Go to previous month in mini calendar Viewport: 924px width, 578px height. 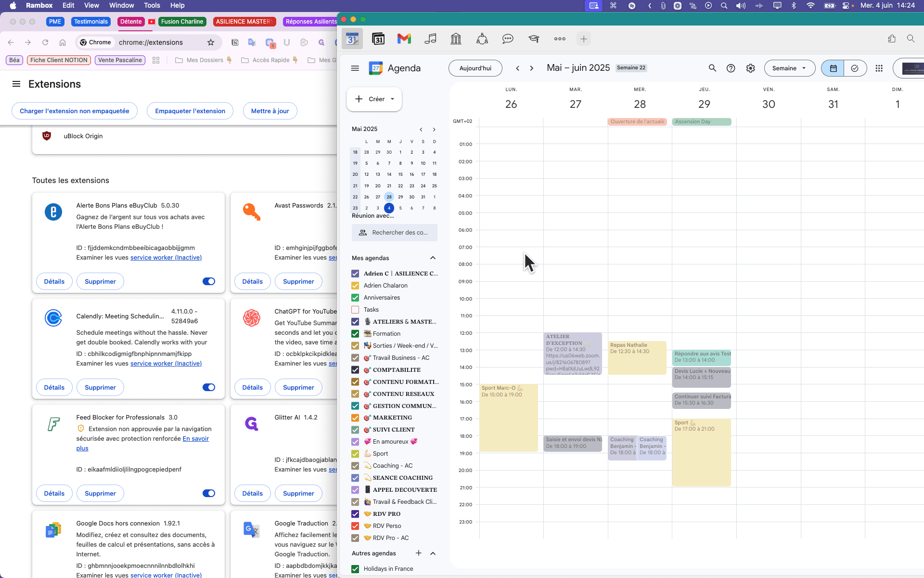421,130
